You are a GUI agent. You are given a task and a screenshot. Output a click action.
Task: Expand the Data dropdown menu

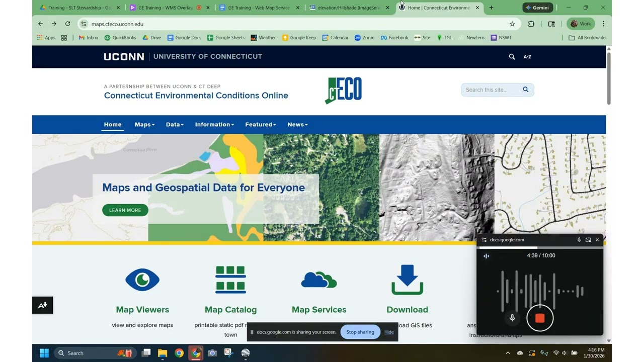coord(175,124)
